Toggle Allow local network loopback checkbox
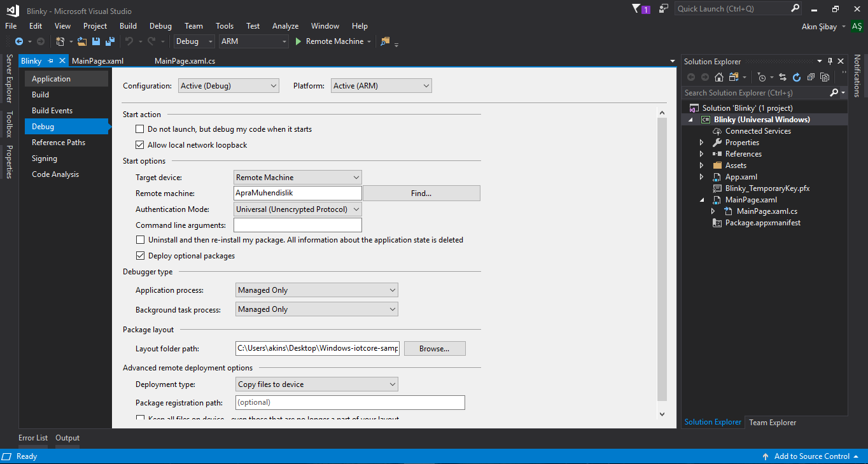Screen dimensions: 868x464 point(140,145)
